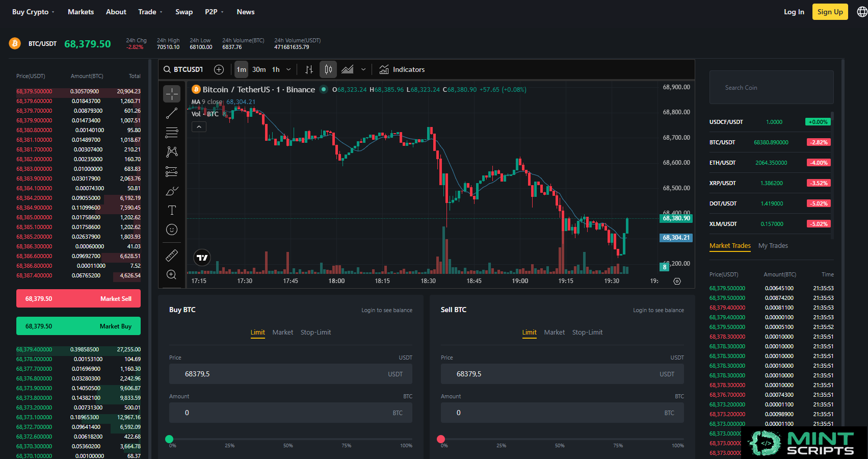This screenshot has width=868, height=459.
Task: Click the red sell amount slider handle
Action: point(441,439)
